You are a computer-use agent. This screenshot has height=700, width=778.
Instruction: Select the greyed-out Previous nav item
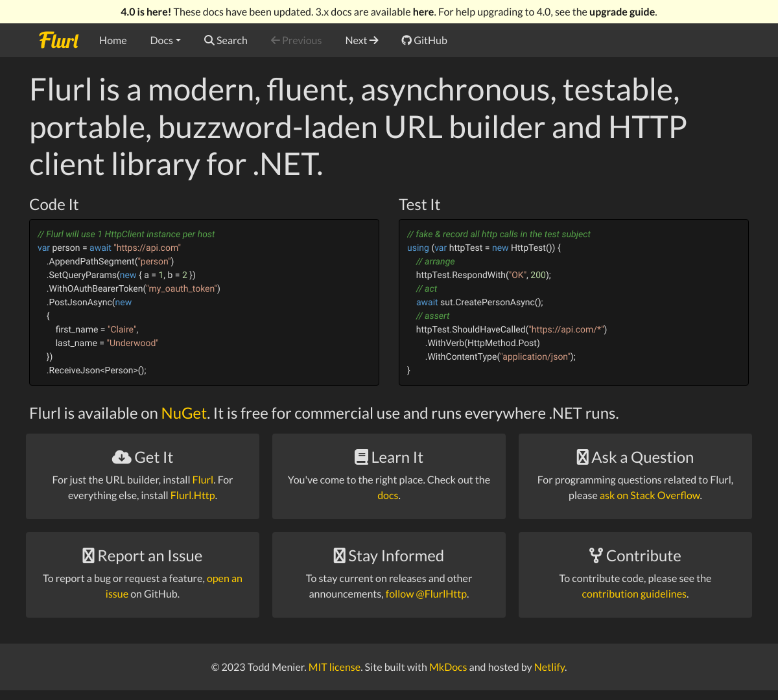pos(296,40)
